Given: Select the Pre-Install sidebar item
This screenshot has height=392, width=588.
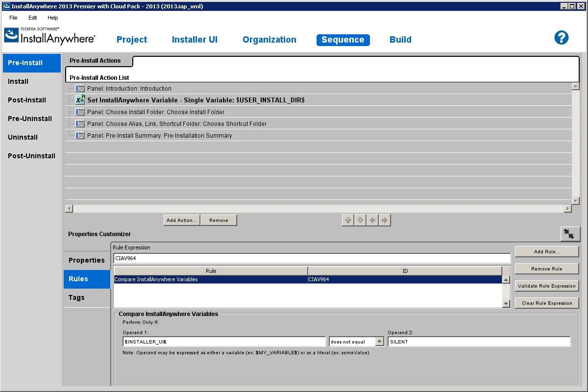Looking at the screenshot, I should coord(32,63).
